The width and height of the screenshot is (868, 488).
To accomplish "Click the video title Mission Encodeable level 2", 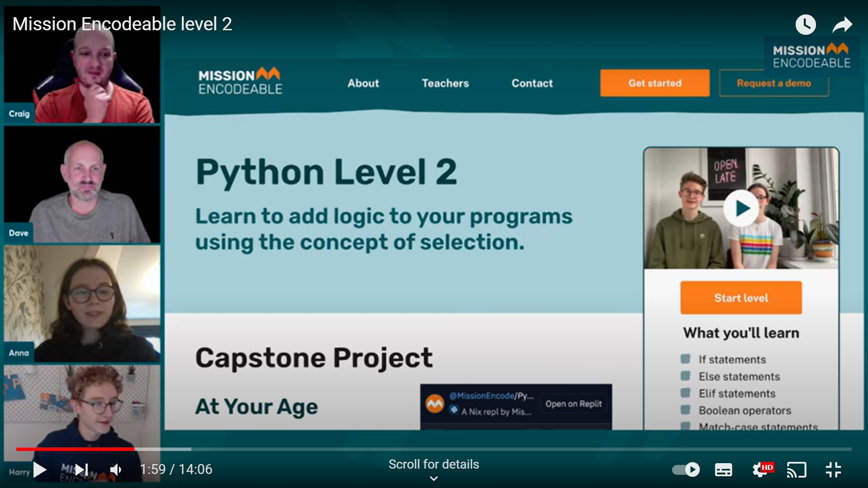I will coord(122,24).
